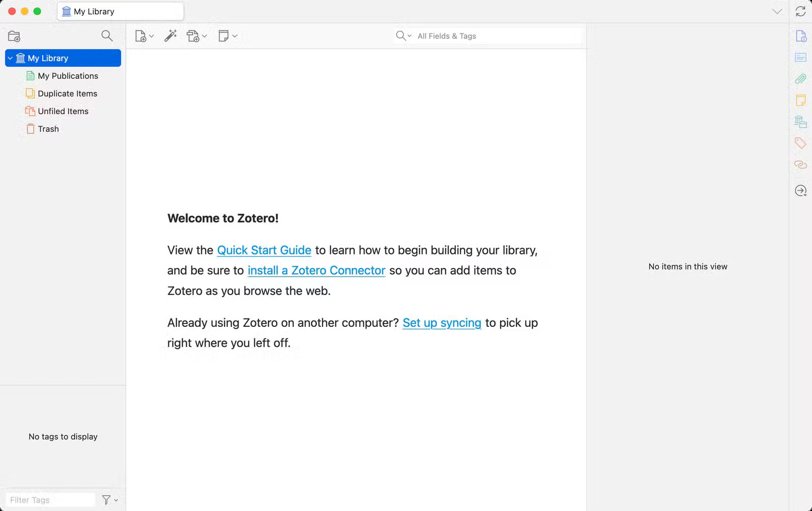Click the My Library bank icon in the tab
This screenshot has width=812, height=511.
click(66, 11)
